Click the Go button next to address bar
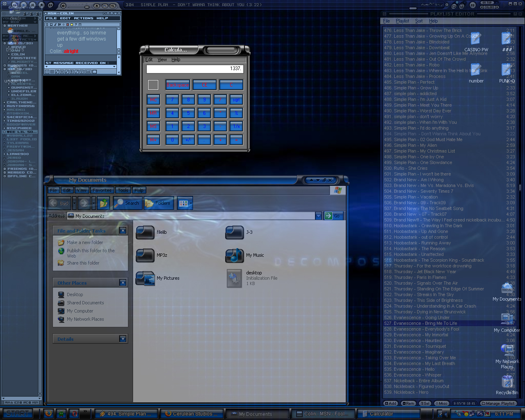 click(333, 216)
